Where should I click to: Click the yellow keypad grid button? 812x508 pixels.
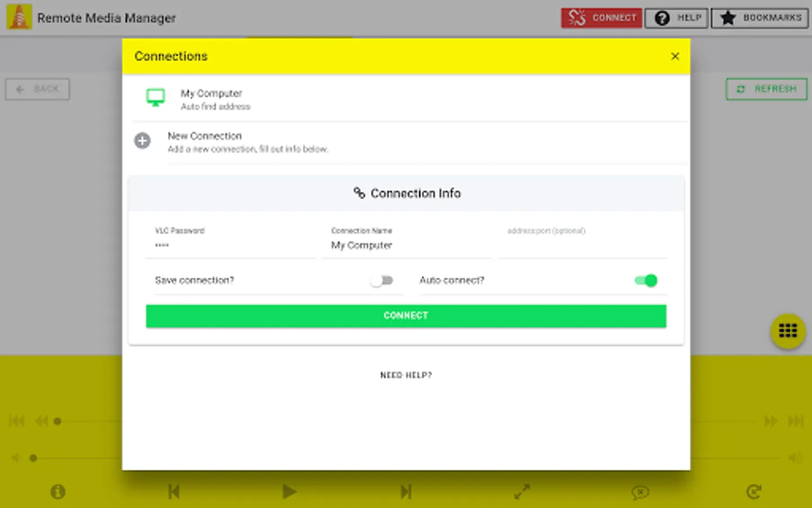[788, 331]
